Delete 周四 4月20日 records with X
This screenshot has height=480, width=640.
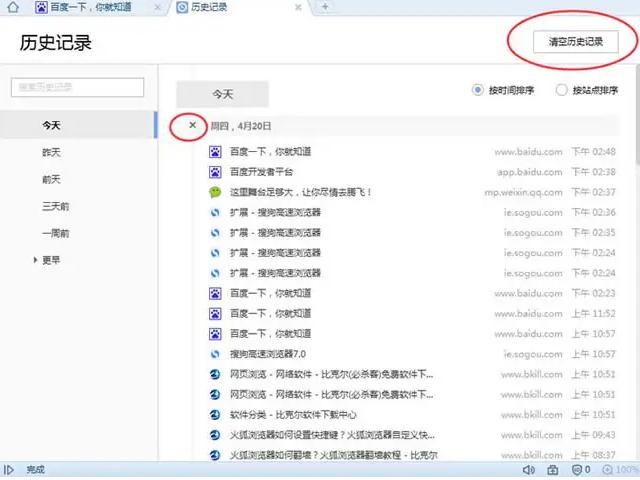click(x=193, y=125)
